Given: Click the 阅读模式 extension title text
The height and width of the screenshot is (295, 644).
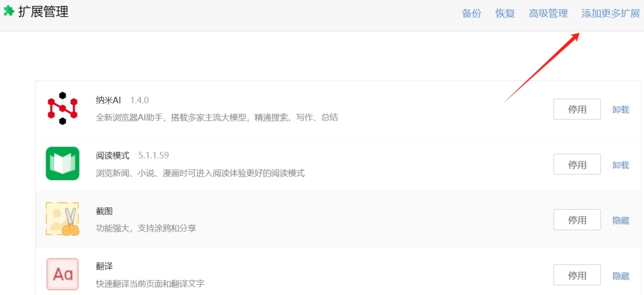Looking at the screenshot, I should (113, 156).
